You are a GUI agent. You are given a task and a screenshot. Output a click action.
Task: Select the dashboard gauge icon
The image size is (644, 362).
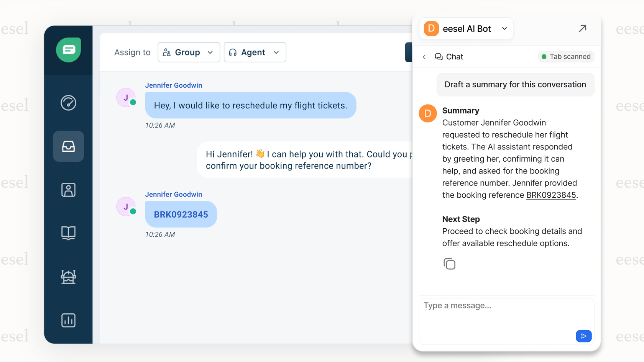tap(68, 103)
